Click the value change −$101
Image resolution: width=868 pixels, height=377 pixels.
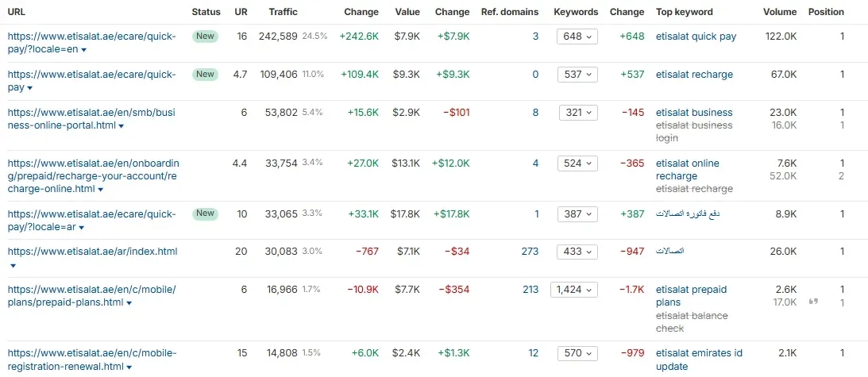(x=456, y=113)
